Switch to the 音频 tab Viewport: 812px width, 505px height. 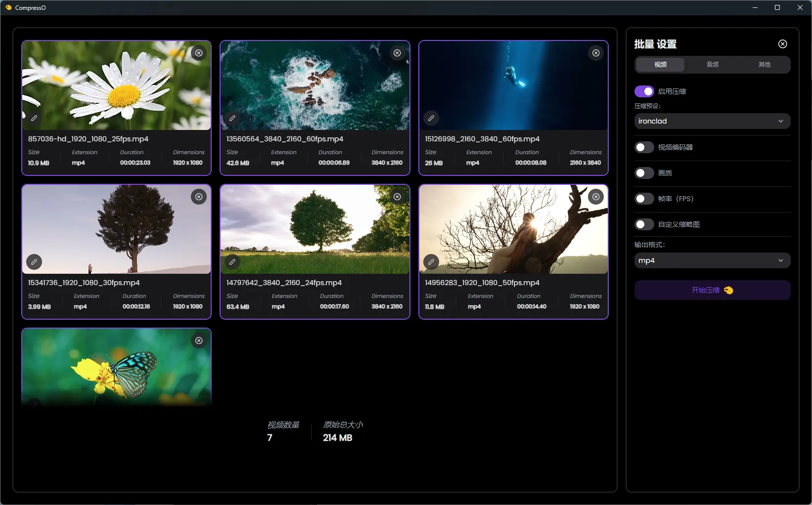pyautogui.click(x=712, y=65)
